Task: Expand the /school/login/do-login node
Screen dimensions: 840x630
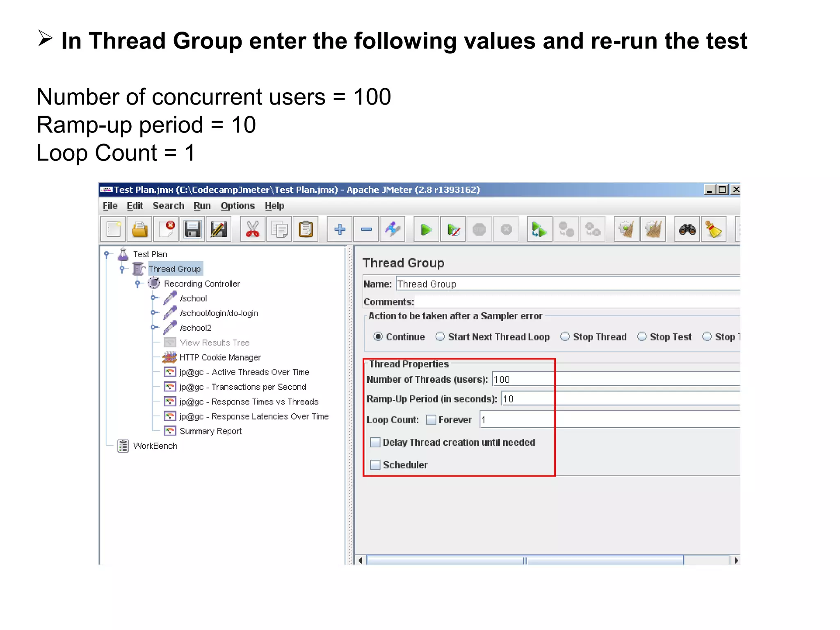Action: click(x=153, y=313)
